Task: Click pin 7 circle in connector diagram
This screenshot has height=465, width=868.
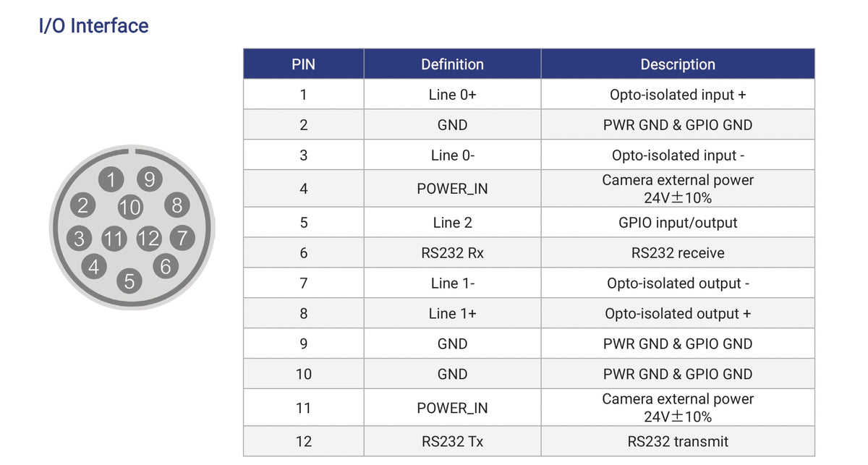Action: point(182,237)
